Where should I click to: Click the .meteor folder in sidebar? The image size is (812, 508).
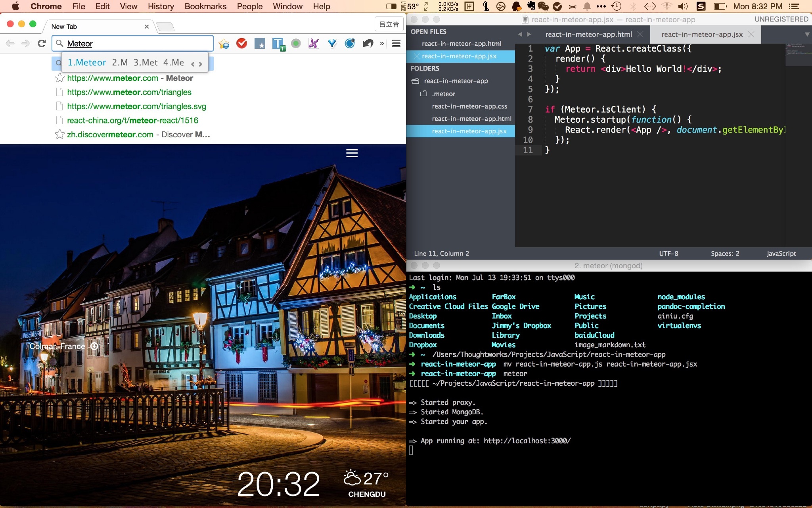(x=443, y=94)
